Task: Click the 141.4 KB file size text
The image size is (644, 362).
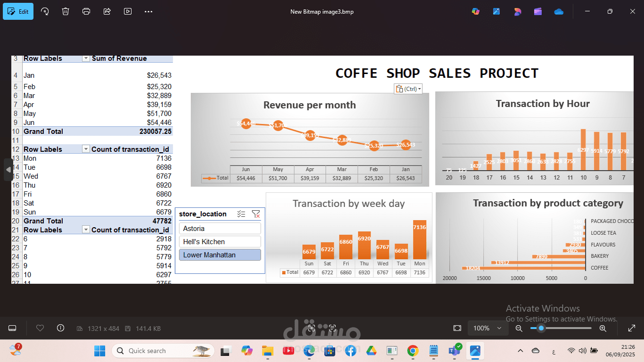Action: click(x=148, y=328)
